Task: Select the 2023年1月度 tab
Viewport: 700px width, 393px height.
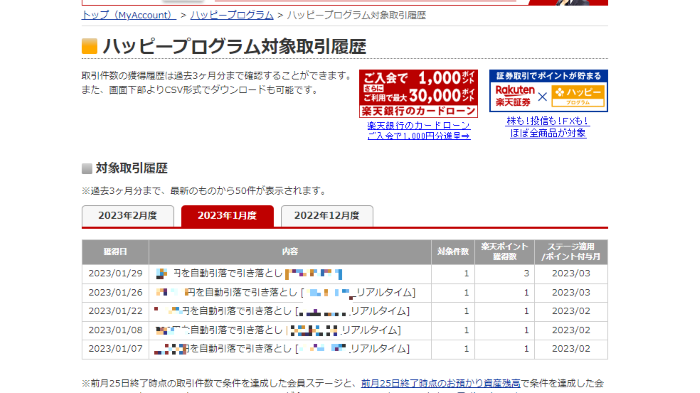Action: point(227,216)
